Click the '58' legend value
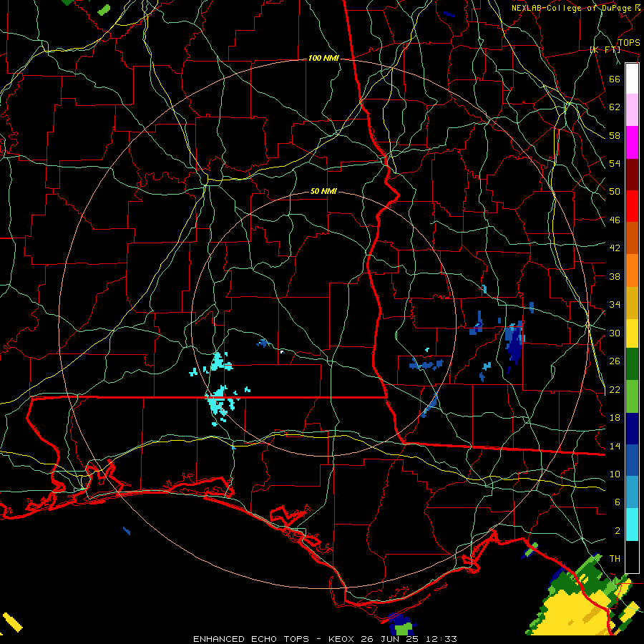This screenshot has height=644, width=644. coord(615,135)
